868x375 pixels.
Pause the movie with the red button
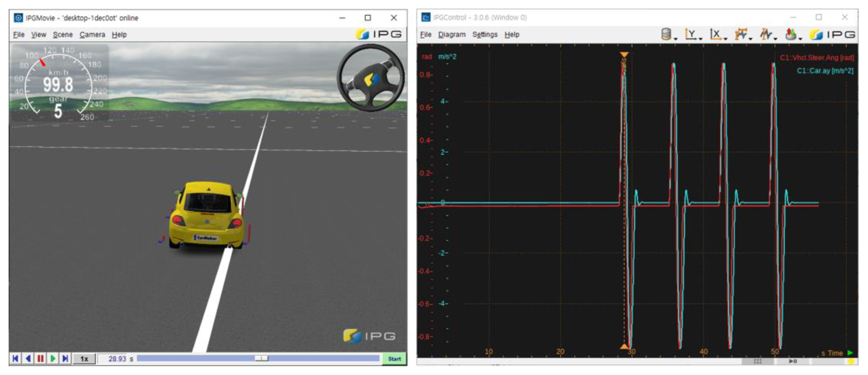pyautogui.click(x=40, y=359)
